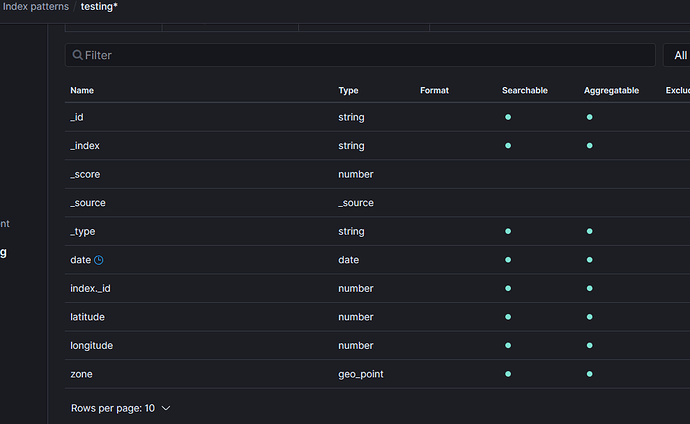
Task: Click the Searchable dot in _type row
Action: tap(508, 231)
